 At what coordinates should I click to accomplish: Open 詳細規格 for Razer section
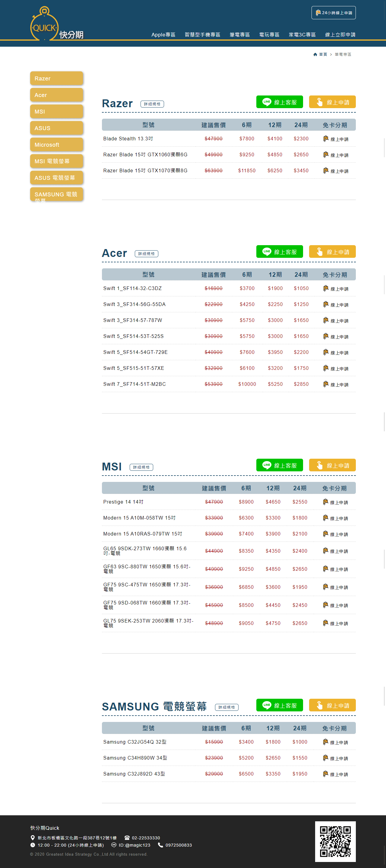click(x=152, y=104)
